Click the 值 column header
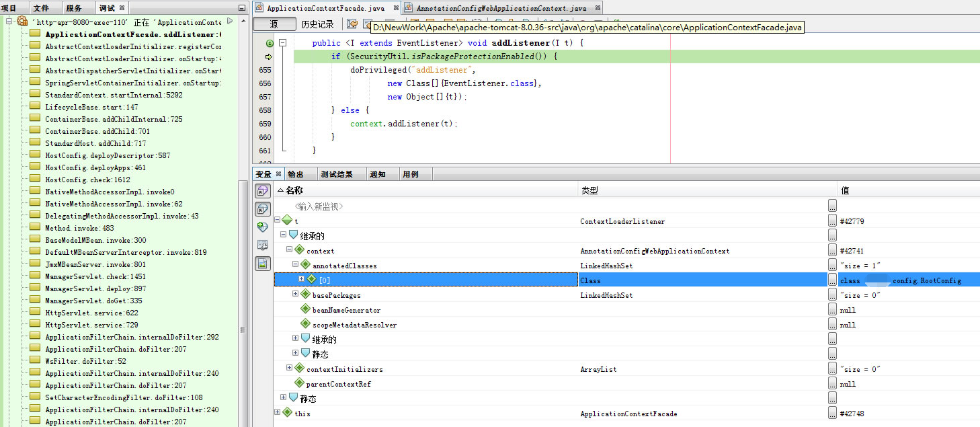This screenshot has height=427, width=980. click(x=909, y=190)
